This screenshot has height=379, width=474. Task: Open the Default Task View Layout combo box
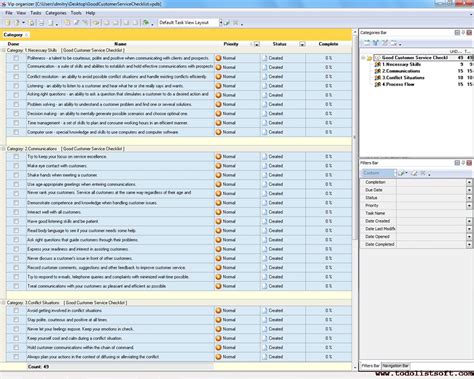tap(190, 23)
